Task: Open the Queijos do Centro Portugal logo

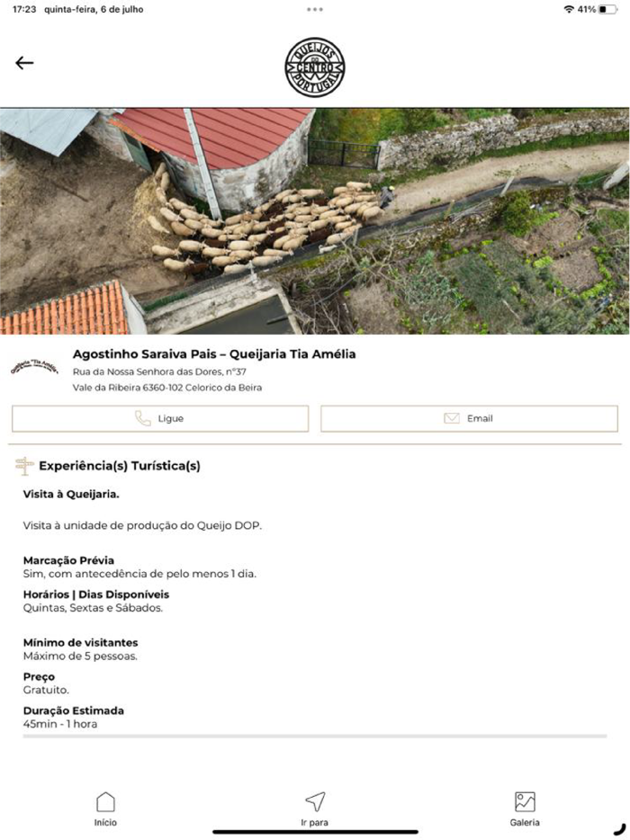Action: pos(315,67)
